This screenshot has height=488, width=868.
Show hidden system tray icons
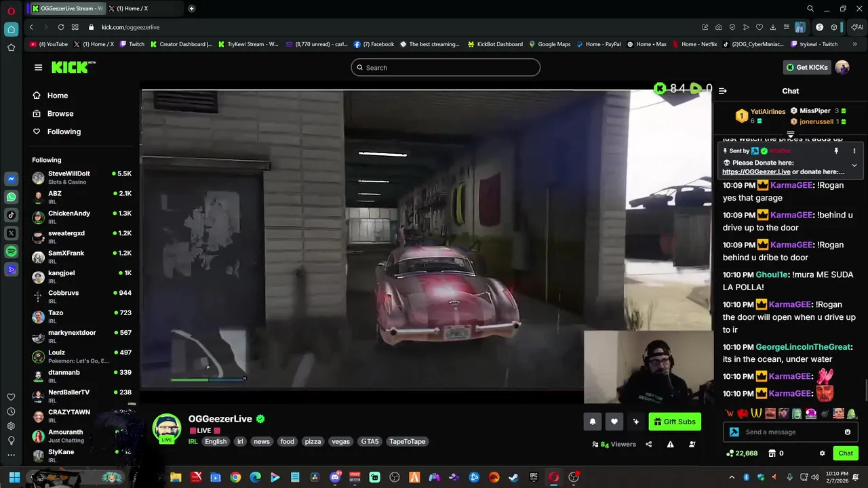point(731,477)
